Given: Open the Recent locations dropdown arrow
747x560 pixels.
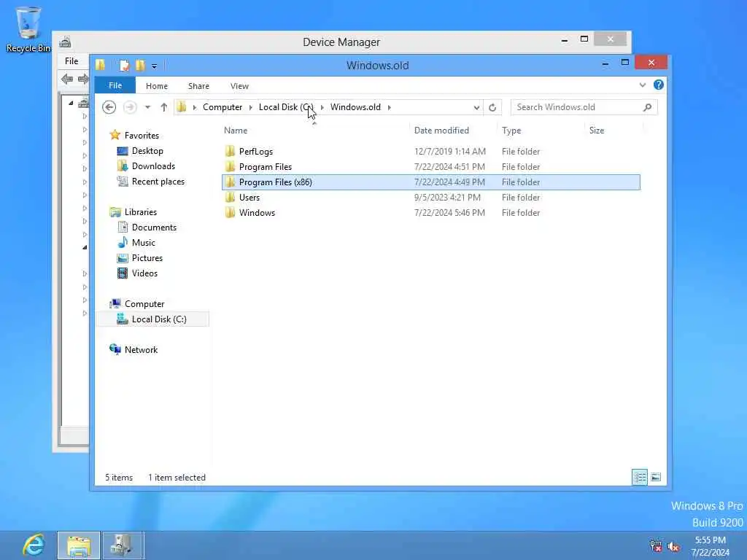Looking at the screenshot, I should [x=147, y=107].
